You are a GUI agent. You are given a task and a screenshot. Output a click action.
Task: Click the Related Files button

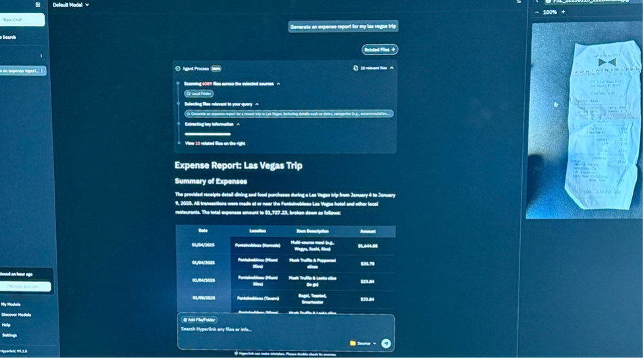coord(380,49)
